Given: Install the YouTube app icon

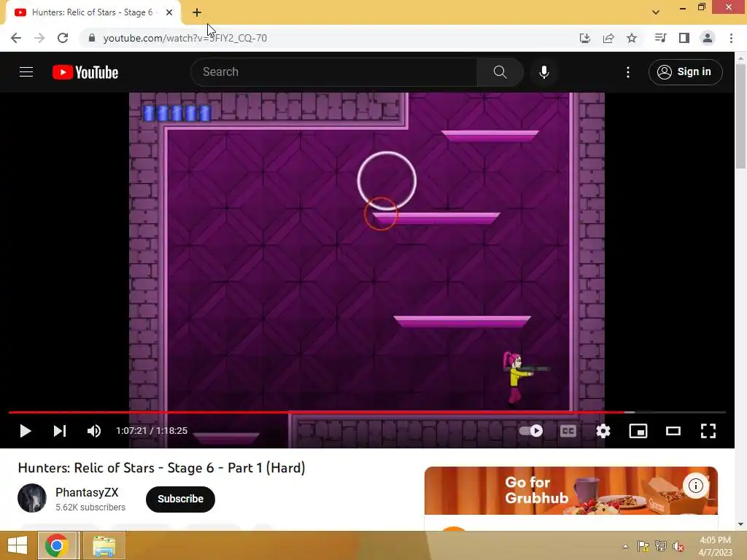Looking at the screenshot, I should [584, 38].
